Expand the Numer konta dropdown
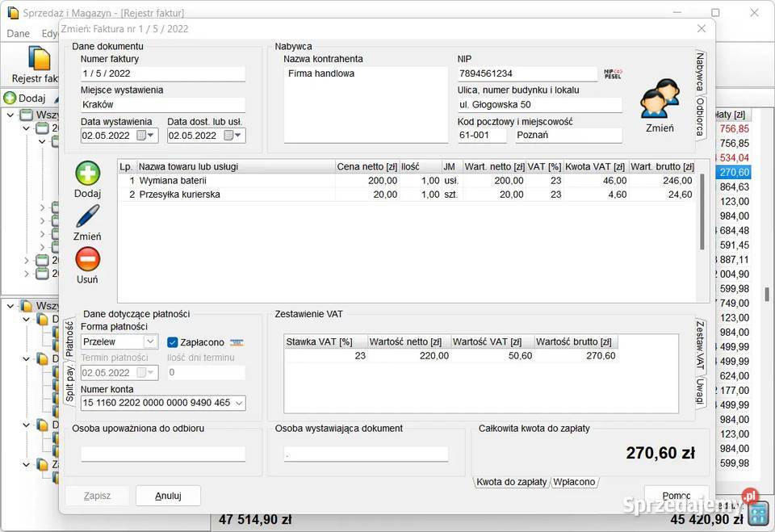This screenshot has width=775, height=532. (x=238, y=402)
